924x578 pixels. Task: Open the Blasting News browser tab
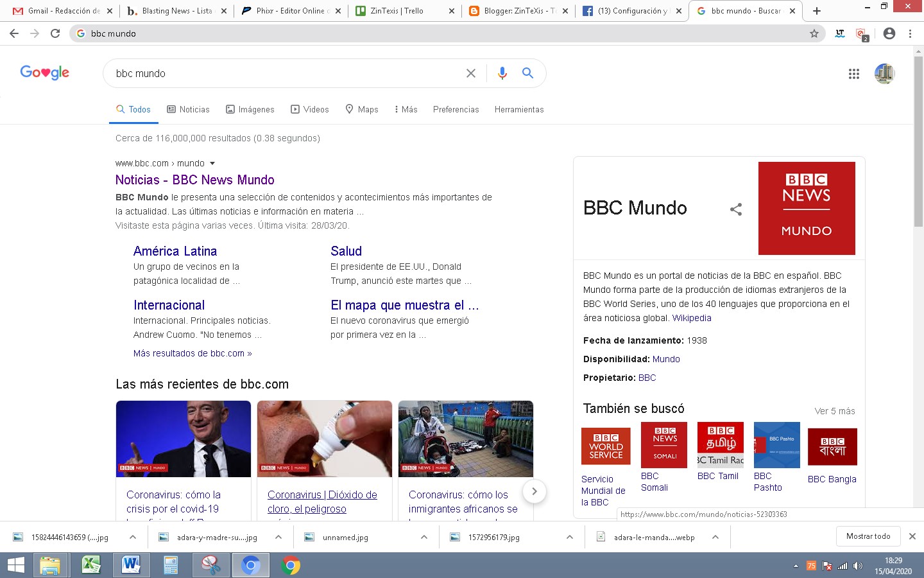pyautogui.click(x=176, y=11)
